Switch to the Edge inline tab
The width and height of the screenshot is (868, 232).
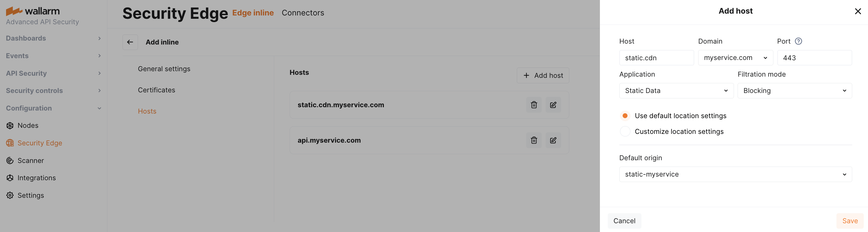point(253,13)
